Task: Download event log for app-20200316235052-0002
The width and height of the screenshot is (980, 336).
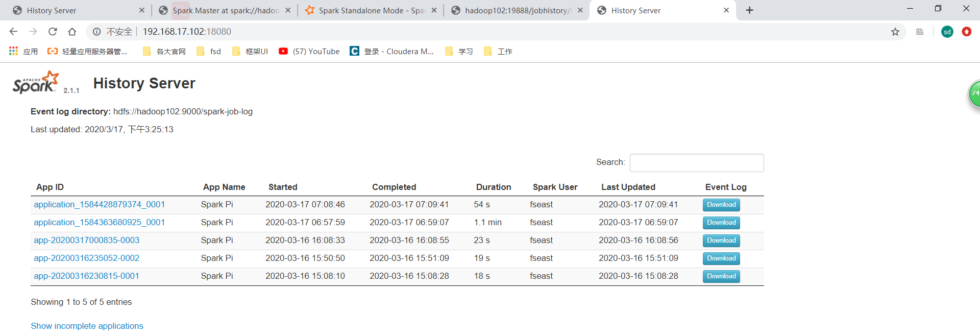Action: coord(721,258)
